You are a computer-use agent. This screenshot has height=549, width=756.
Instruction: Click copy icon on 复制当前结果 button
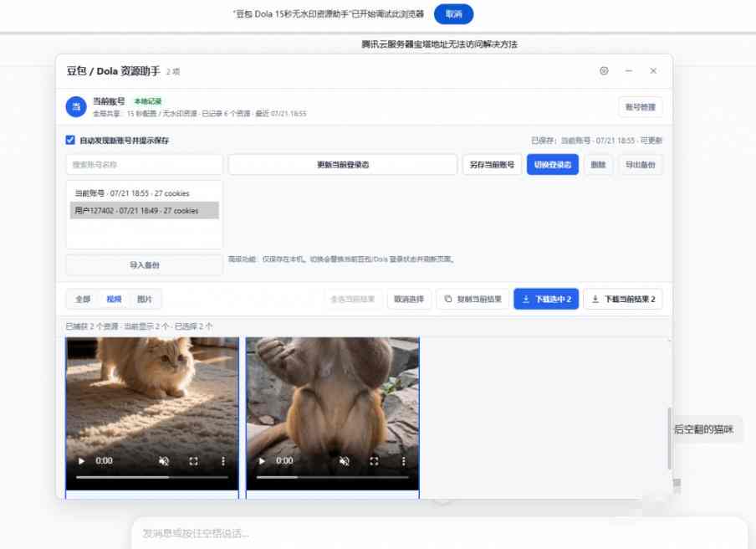pos(448,299)
